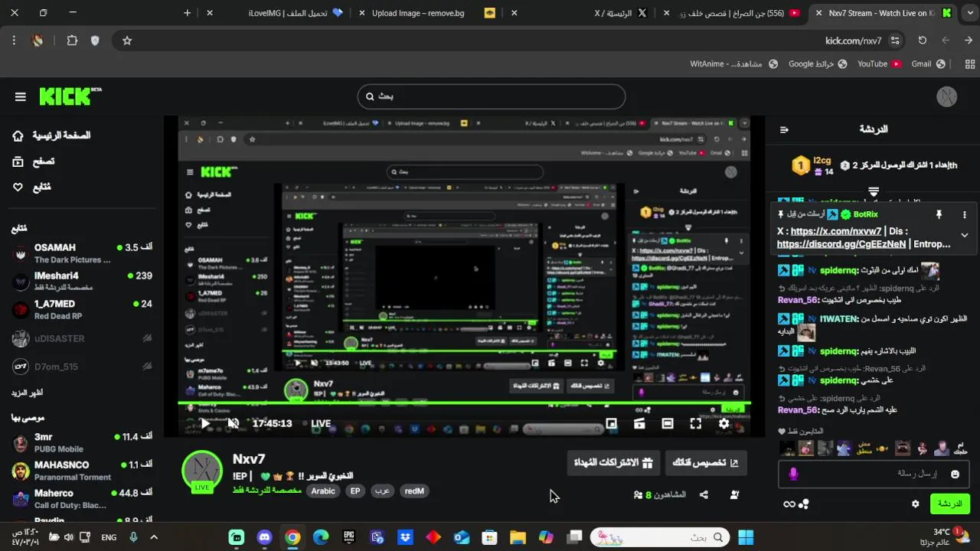Open the Gmail bookmark
The image size is (980, 551).
928,64
